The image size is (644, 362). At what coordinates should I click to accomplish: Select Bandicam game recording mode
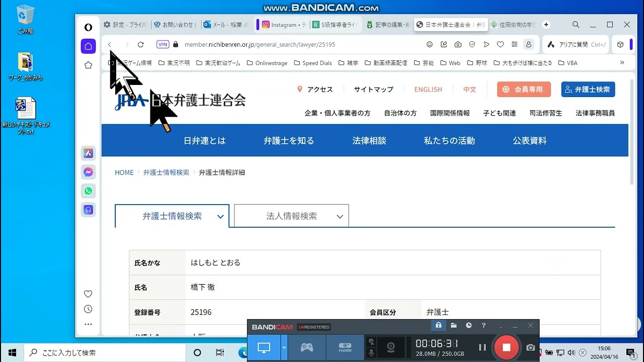[306, 347]
